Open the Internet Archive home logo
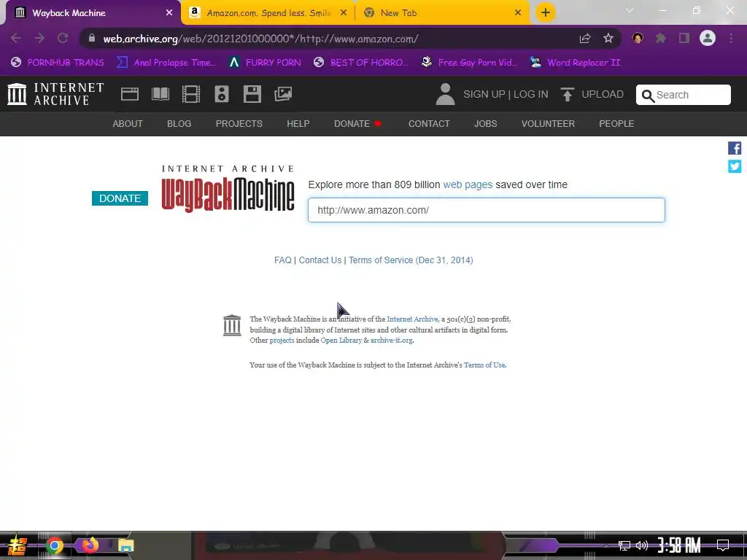 click(x=55, y=94)
